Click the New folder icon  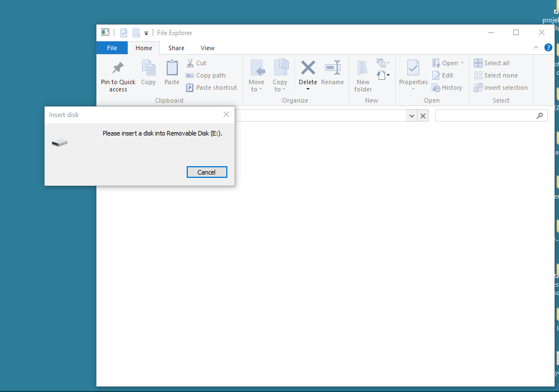363,68
